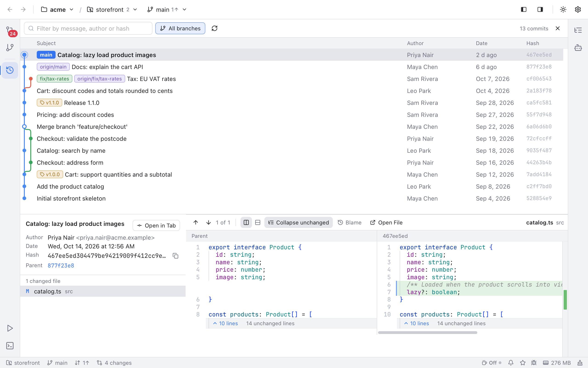Click the run play icon in sidebar
Image resolution: width=588 pixels, height=368 pixels.
[x=10, y=328]
